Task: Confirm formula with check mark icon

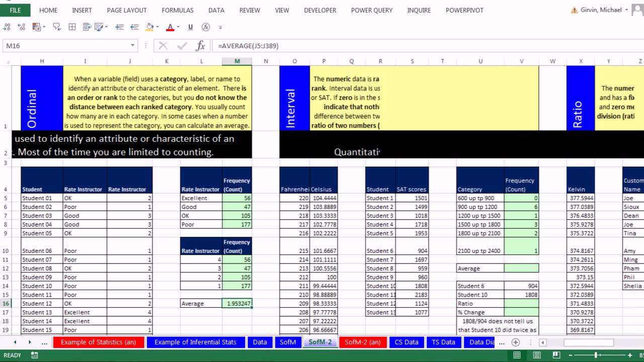Action: [182, 46]
